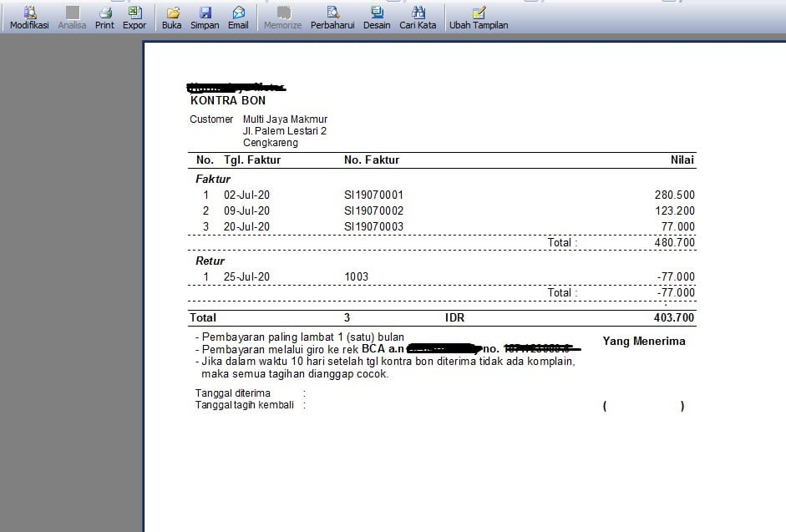Export the report using Expor
The image size is (786, 532).
[x=134, y=18]
